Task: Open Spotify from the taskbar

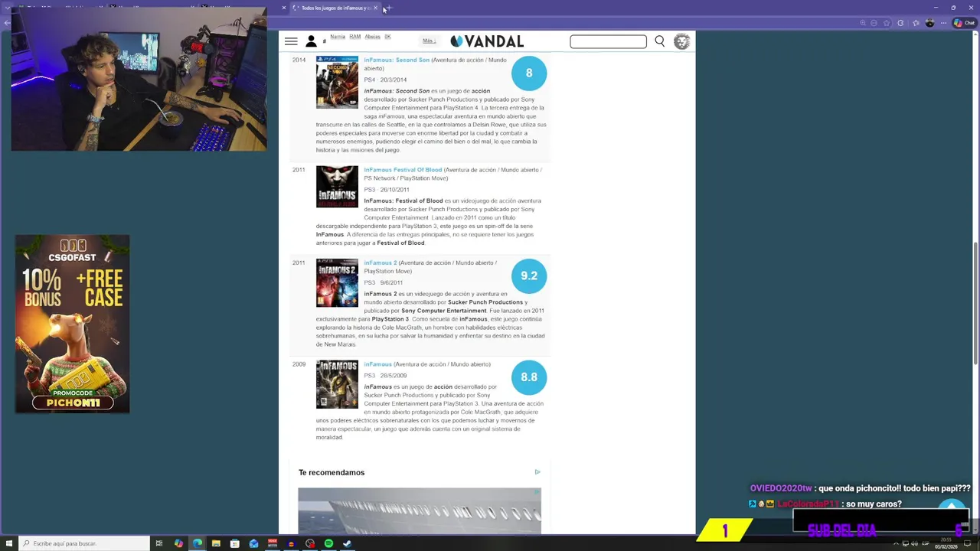Action: click(x=328, y=543)
